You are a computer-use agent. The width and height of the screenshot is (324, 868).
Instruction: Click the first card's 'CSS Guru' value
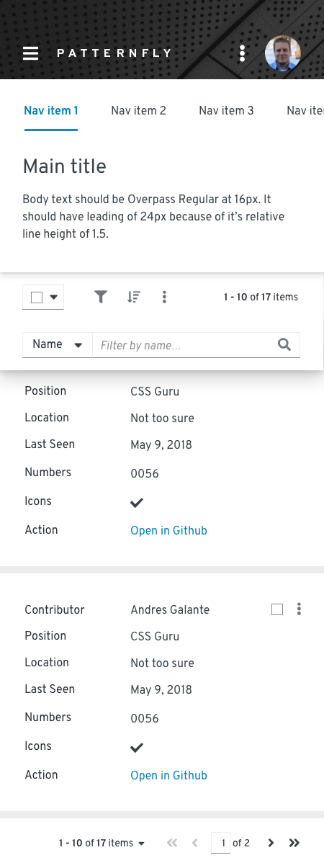(155, 392)
